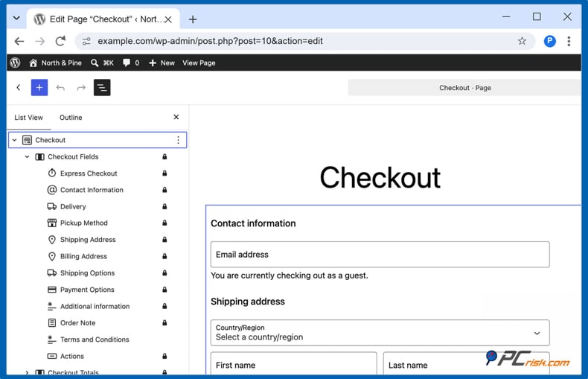Image resolution: width=588 pixels, height=379 pixels.
Task: Go back using the editor left chevron
Action: coord(19,87)
